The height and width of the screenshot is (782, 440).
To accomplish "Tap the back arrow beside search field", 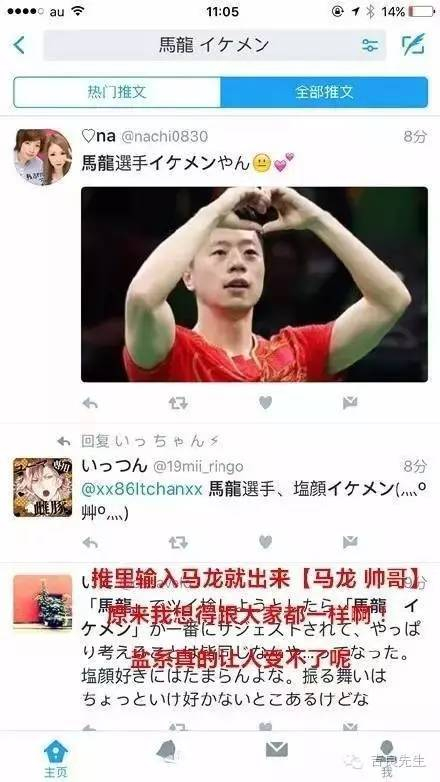I will tap(19, 45).
